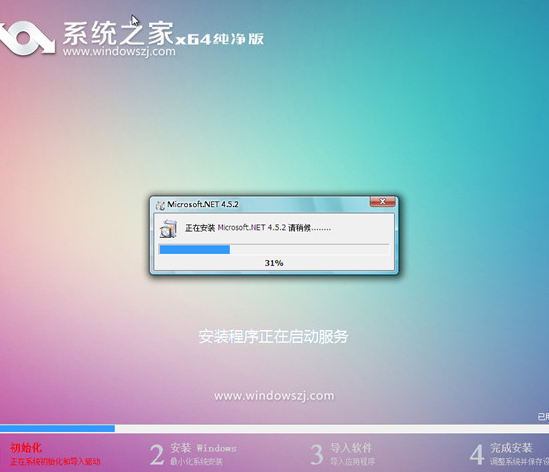Click 导入应用程序 subtitle
The width and height of the screenshot is (549, 472).
click(353, 461)
